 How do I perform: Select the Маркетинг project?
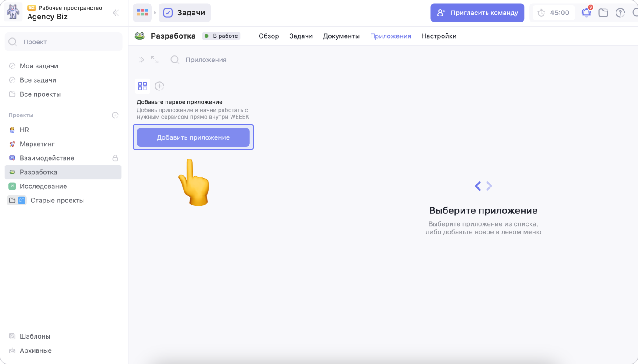(37, 144)
